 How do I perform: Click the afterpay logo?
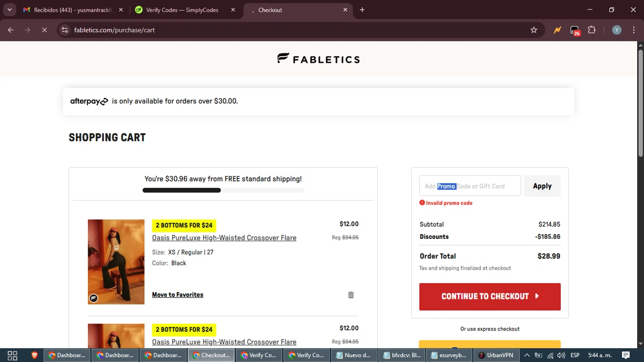point(89,101)
